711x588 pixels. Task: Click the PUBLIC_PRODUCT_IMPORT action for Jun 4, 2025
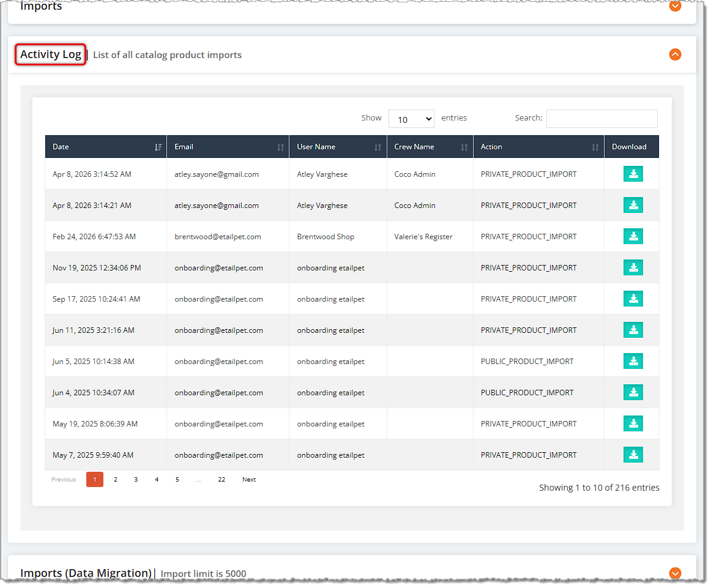click(527, 393)
